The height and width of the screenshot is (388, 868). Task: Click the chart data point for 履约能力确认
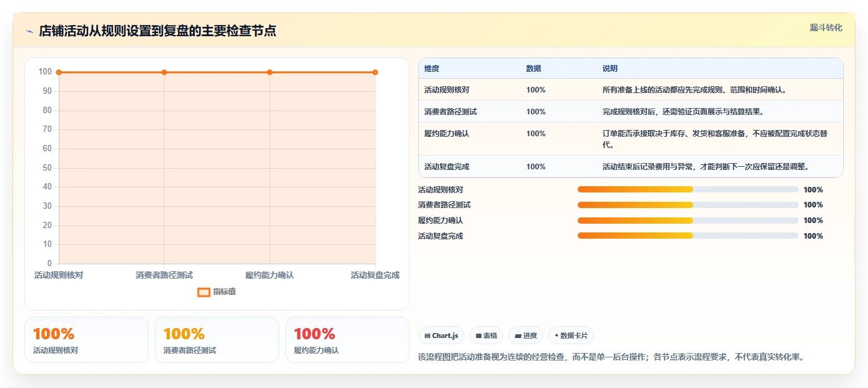pos(270,72)
